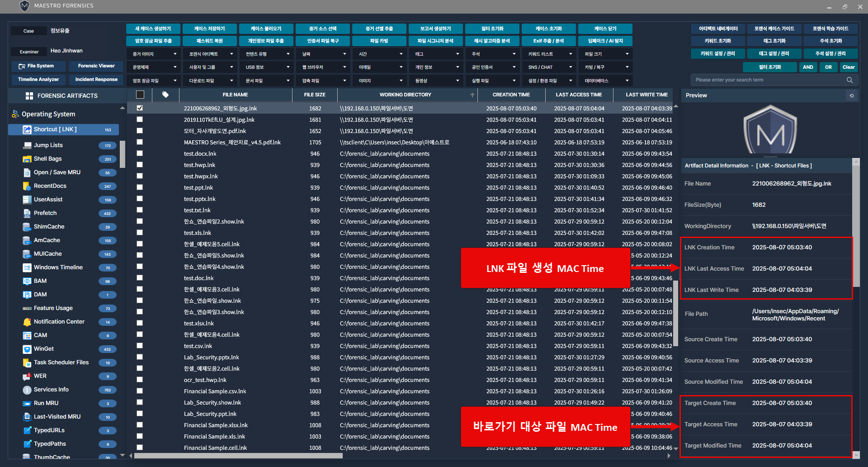
Task: Check the select-all checkbox in header
Action: pyautogui.click(x=140, y=95)
